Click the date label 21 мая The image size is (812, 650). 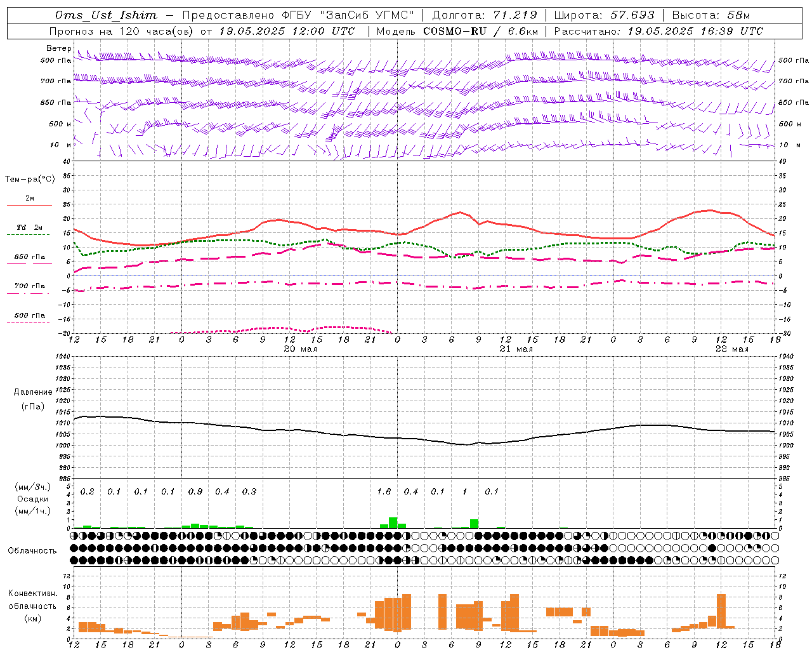click(x=516, y=349)
